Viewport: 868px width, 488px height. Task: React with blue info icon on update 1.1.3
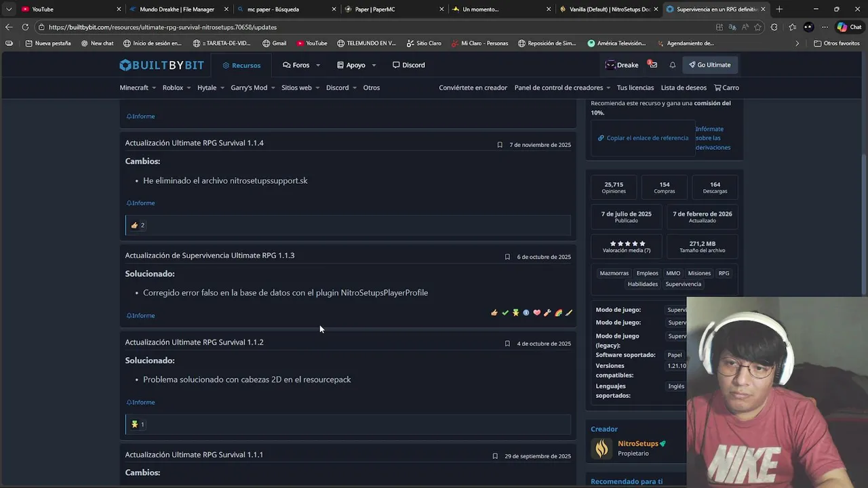coord(526,312)
